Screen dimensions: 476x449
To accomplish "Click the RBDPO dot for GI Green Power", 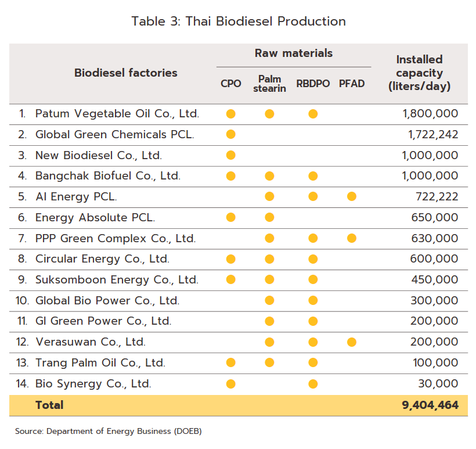I will click(x=313, y=321).
